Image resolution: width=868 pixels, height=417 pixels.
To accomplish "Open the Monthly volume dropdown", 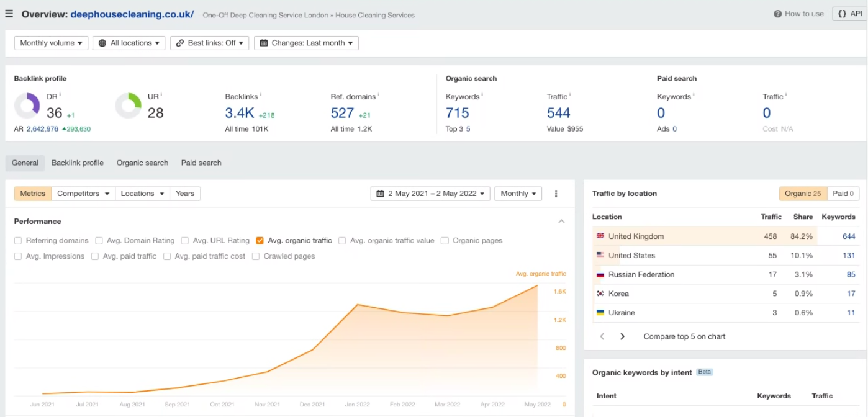I will (51, 43).
